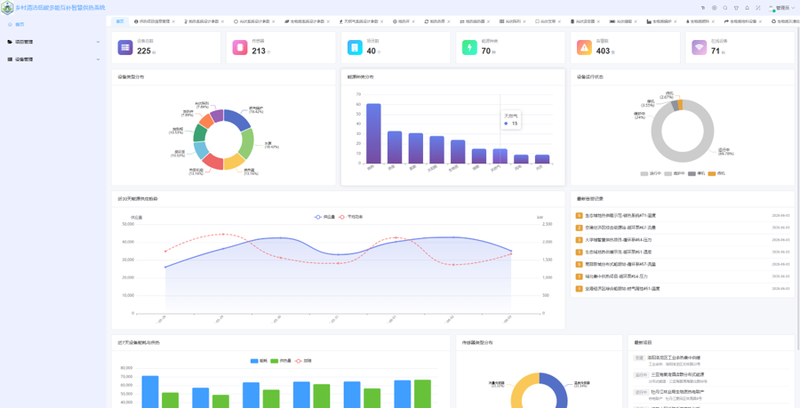Switch to the highlighted home tab in tab bar
This screenshot has width=800, height=408.
[119, 21]
